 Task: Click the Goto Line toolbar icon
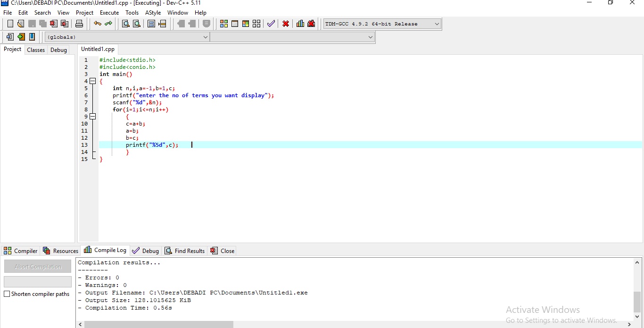162,24
